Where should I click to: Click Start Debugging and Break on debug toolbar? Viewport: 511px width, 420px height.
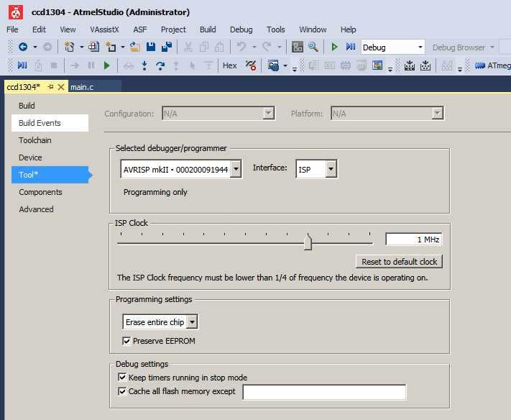[22, 65]
